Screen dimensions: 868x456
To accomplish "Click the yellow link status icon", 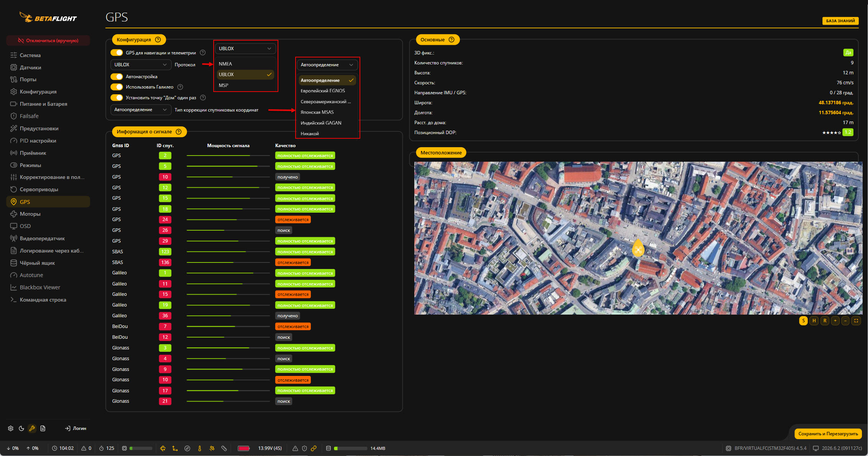I will click(314, 448).
